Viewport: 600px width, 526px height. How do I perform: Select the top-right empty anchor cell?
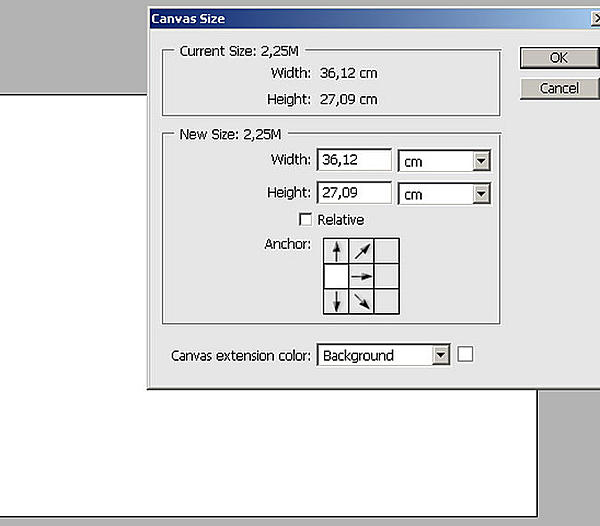pyautogui.click(x=386, y=251)
